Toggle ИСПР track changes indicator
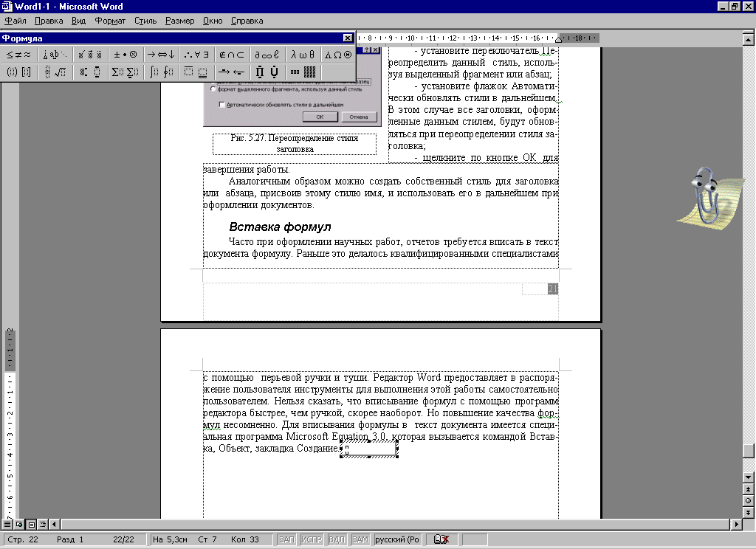This screenshot has height=549, width=756. pos(311,539)
